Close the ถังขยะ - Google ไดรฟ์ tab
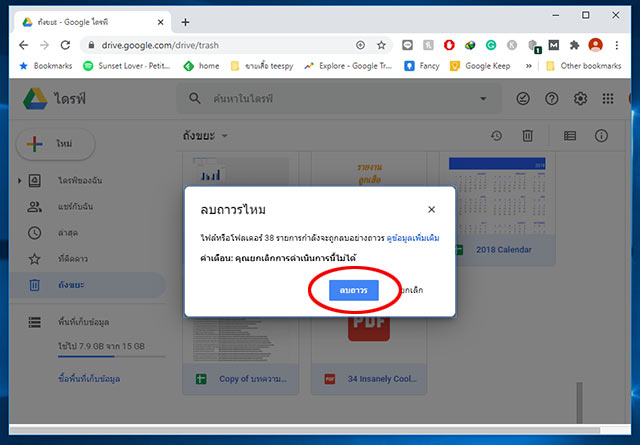The height and width of the screenshot is (445, 640). pyautogui.click(x=161, y=22)
